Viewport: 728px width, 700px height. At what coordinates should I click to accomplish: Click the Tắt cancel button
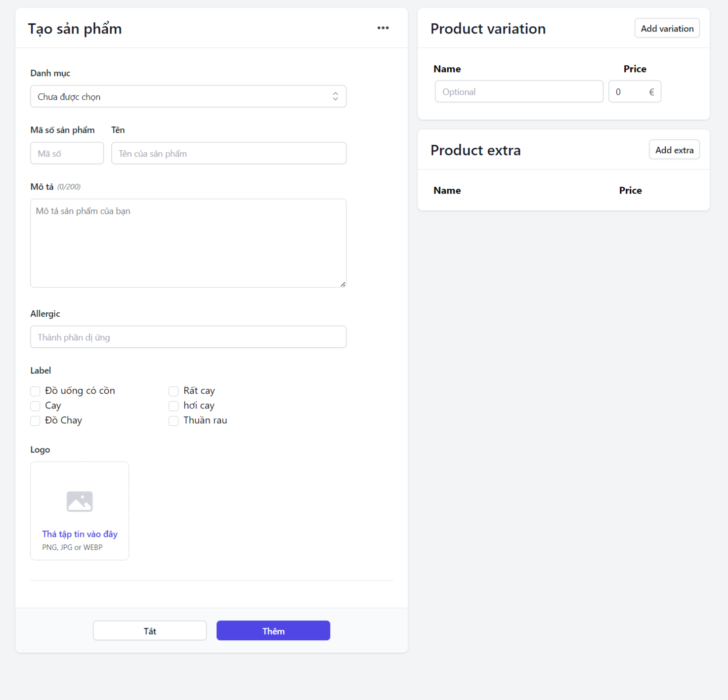[150, 631]
